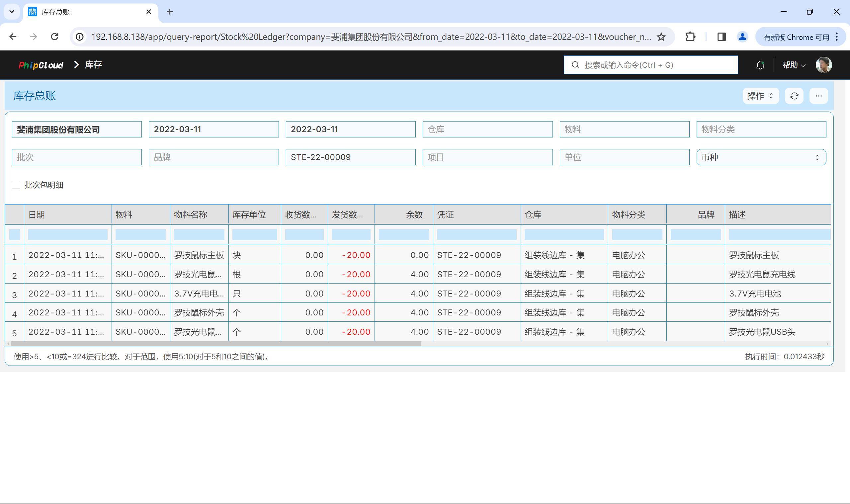The height and width of the screenshot is (504, 850).
Task: Open the three-dot more options menu
Action: [x=818, y=96]
